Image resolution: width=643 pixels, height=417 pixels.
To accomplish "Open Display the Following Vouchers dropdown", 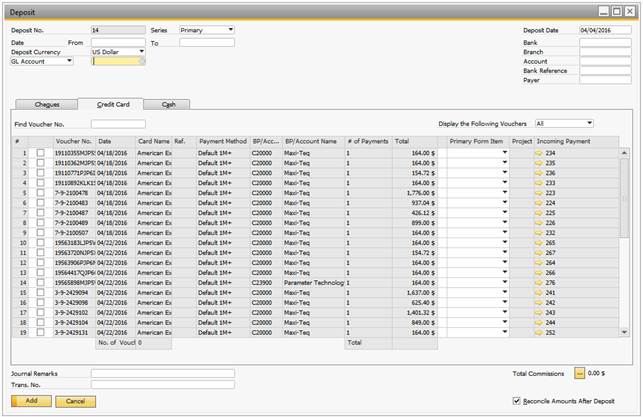I will click(x=589, y=123).
